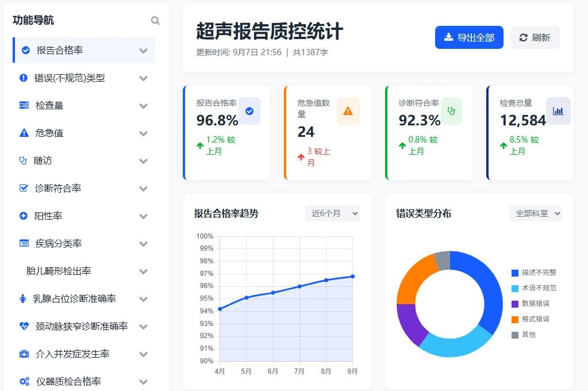588x391 pixels.
Task: Click the warning triangle icon on 危急值数量 card
Action: (348, 111)
